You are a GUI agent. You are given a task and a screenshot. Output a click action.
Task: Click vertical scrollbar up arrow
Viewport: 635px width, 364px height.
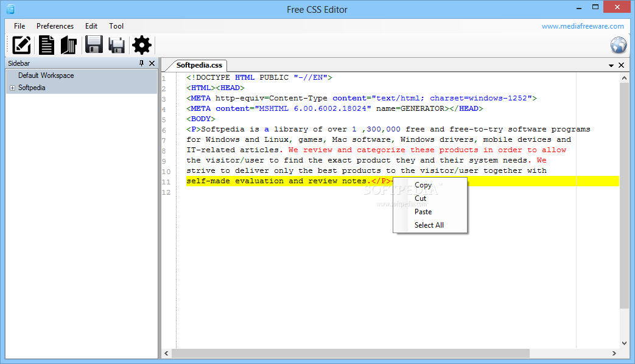[624, 78]
